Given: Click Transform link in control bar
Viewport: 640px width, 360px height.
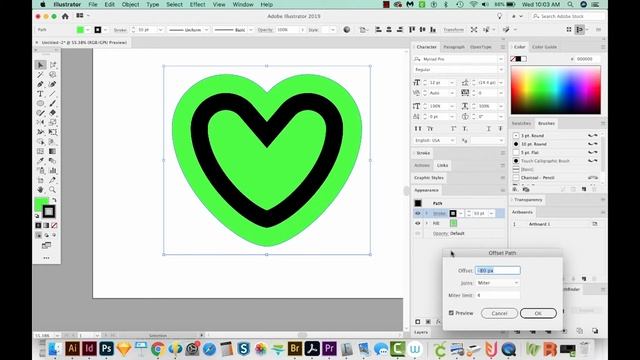Looking at the screenshot, I should [453, 30].
